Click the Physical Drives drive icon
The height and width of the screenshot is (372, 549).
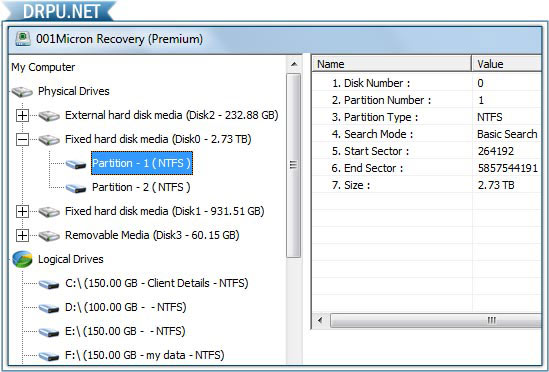point(22,92)
